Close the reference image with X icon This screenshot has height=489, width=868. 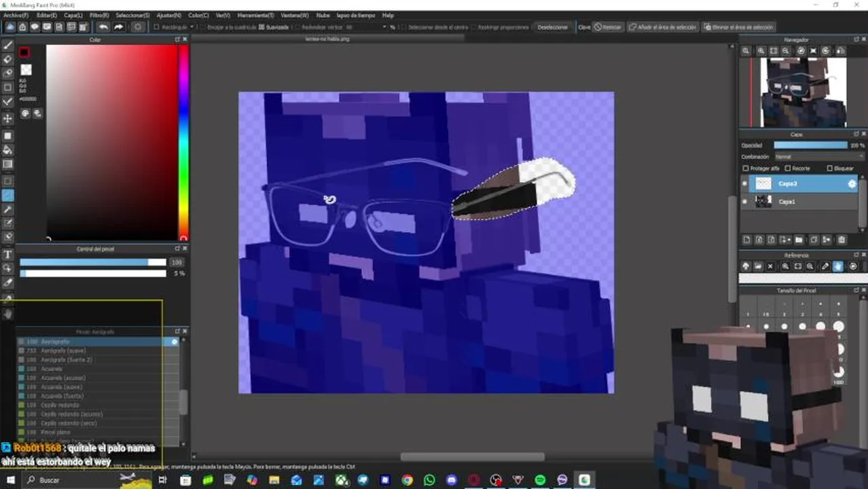[770, 267]
